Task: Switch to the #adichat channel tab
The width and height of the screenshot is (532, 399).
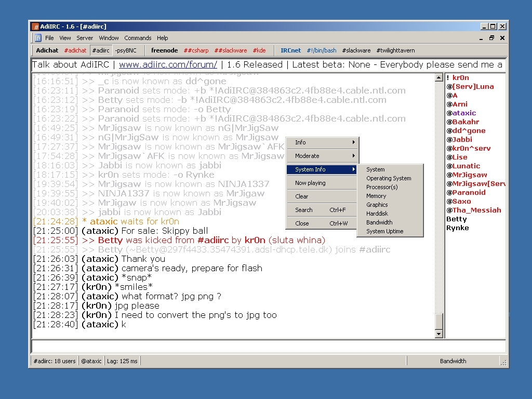Action: [75, 50]
